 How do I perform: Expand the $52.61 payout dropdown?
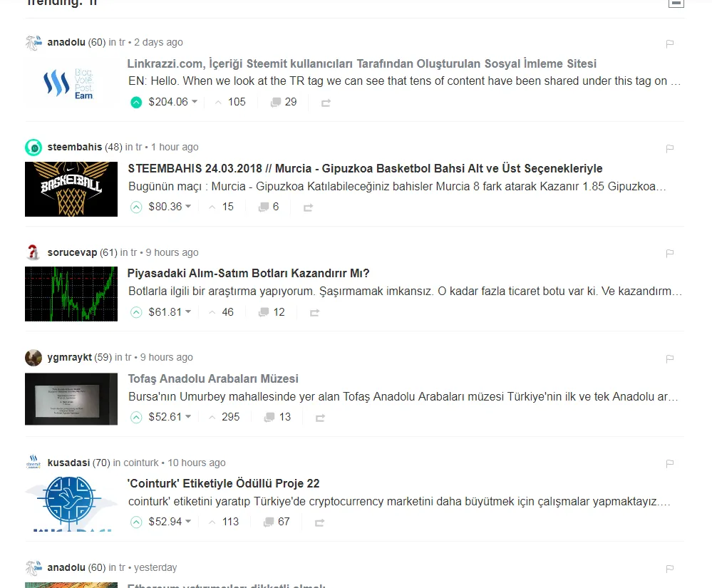point(170,417)
